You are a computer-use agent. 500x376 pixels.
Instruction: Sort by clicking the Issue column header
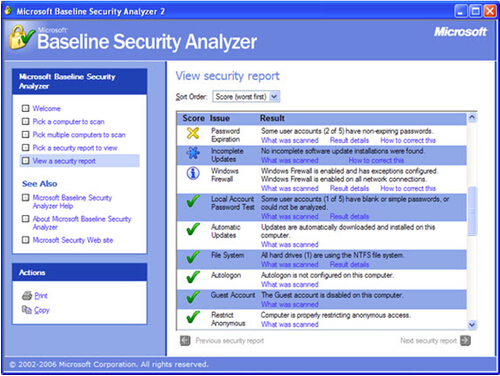pos(220,118)
